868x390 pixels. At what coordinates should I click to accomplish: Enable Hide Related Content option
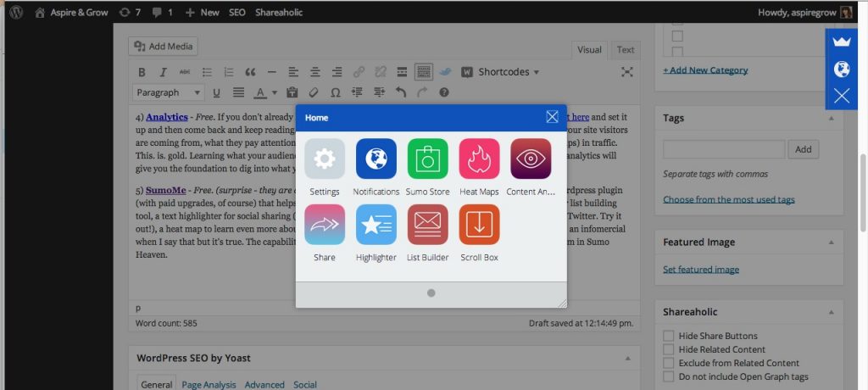pos(669,349)
